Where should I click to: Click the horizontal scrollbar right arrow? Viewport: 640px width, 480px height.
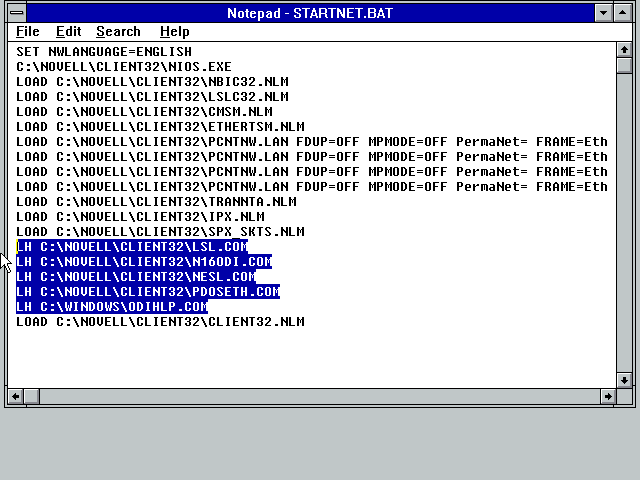608,396
